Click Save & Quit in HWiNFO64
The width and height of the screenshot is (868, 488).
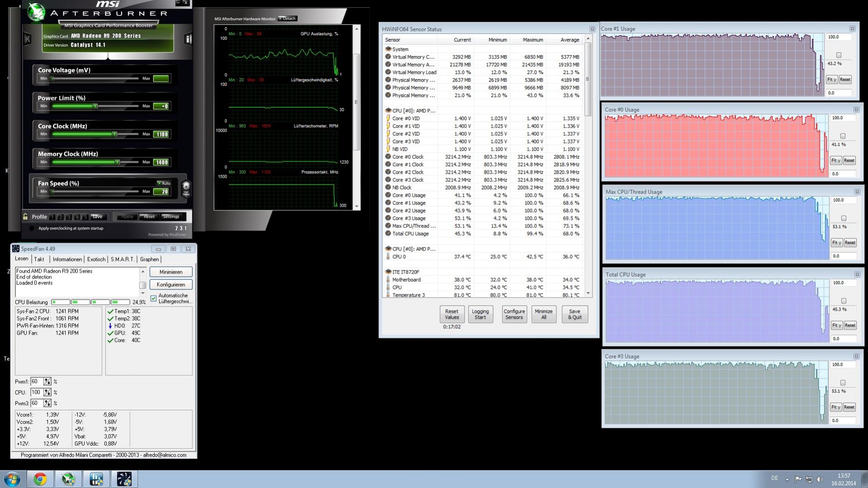[574, 314]
